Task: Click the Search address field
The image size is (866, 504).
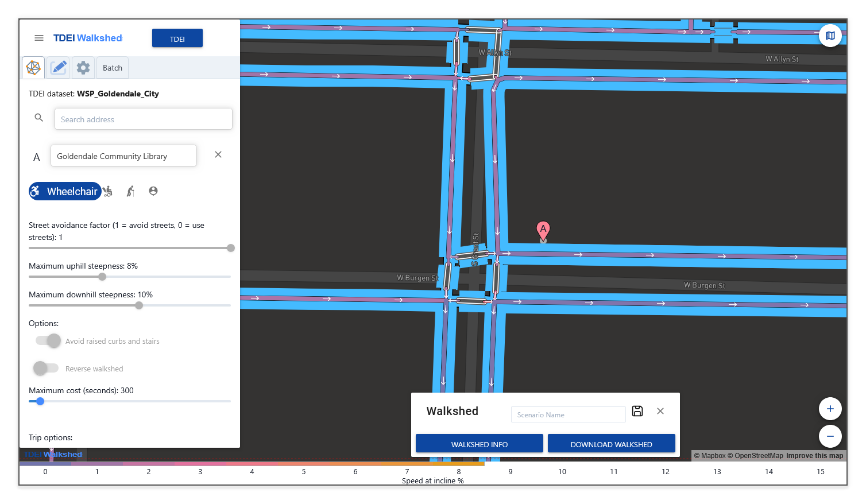Action: click(144, 119)
